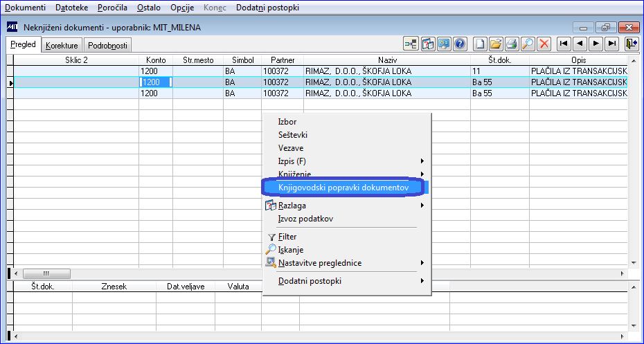Click the remote support monitor icon

[x=444, y=44]
